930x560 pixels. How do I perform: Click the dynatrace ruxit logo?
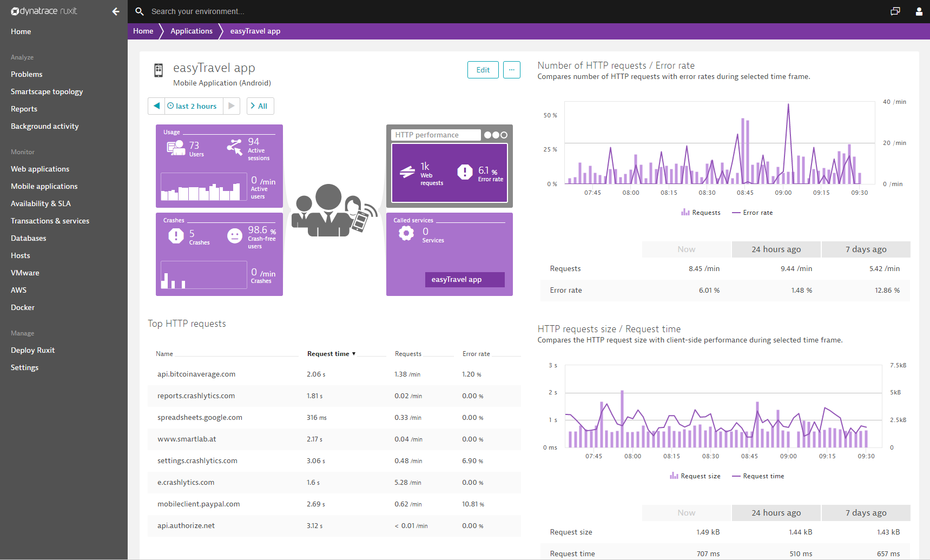tap(44, 11)
